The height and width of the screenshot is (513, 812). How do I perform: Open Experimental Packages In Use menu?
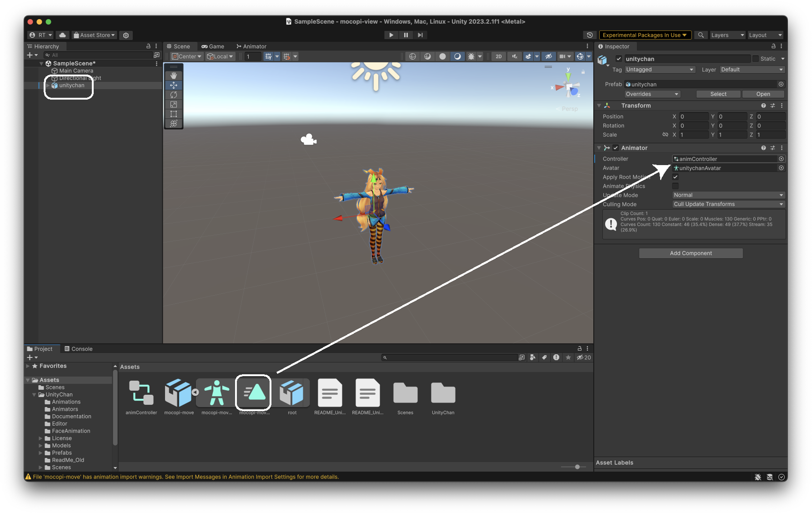coord(645,35)
